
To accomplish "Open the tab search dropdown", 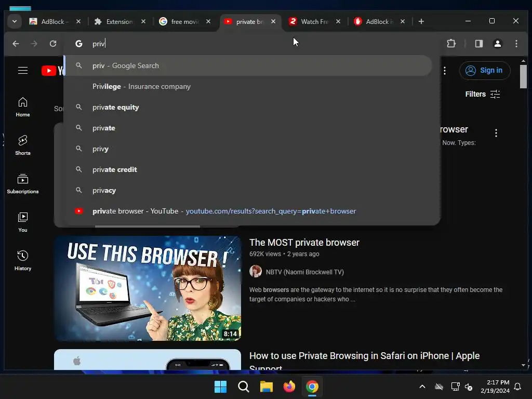I will click(14, 21).
